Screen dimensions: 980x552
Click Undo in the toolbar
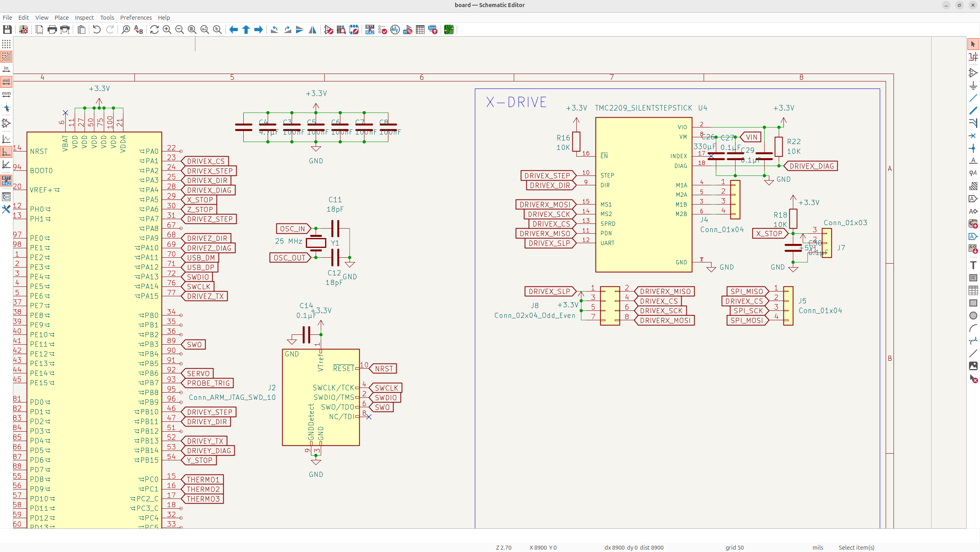tap(97, 30)
